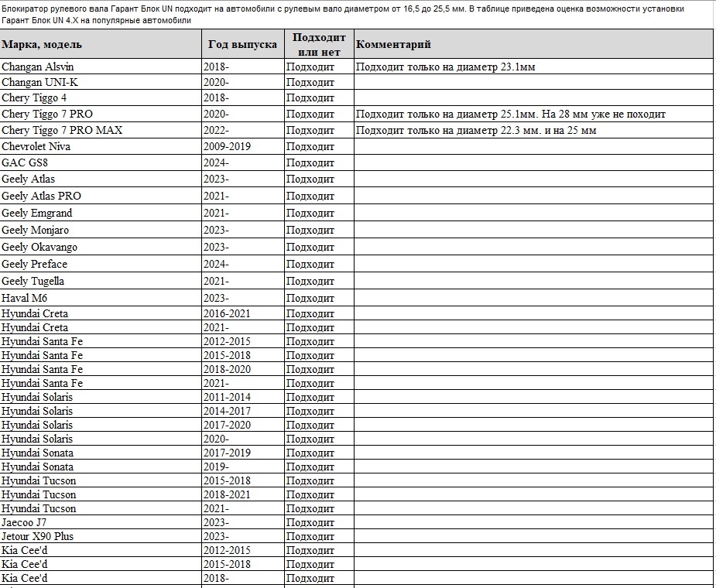This screenshot has height=588, width=716.
Task: Click the year '2020-' in Changan UNI-K row
Action: coord(243,82)
